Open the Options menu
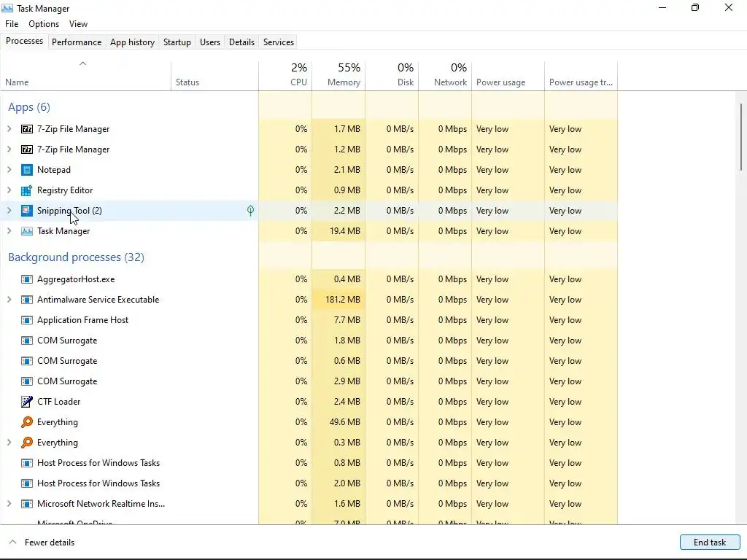This screenshot has width=747, height=560. (44, 24)
